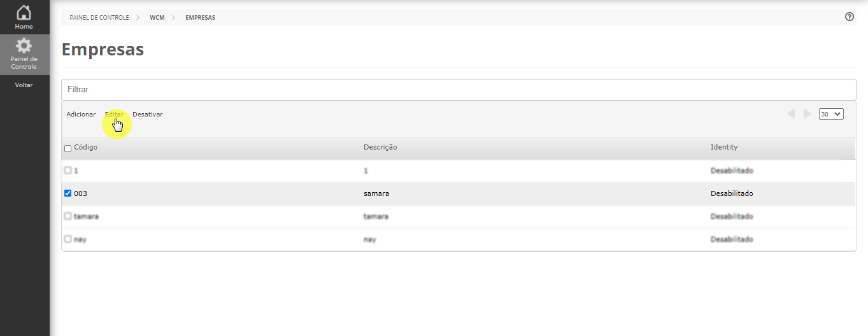The image size is (868, 336).
Task: Select the Código header select-all checkbox
Action: [x=68, y=148]
